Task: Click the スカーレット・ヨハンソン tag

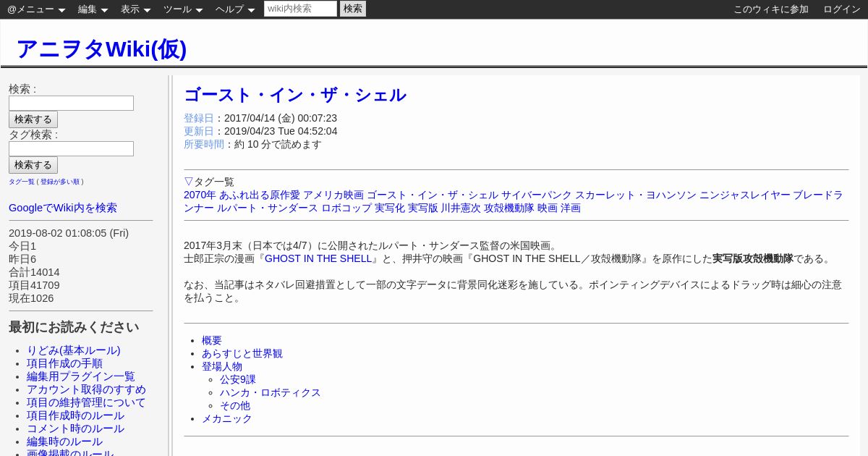Action: pyautogui.click(x=636, y=195)
